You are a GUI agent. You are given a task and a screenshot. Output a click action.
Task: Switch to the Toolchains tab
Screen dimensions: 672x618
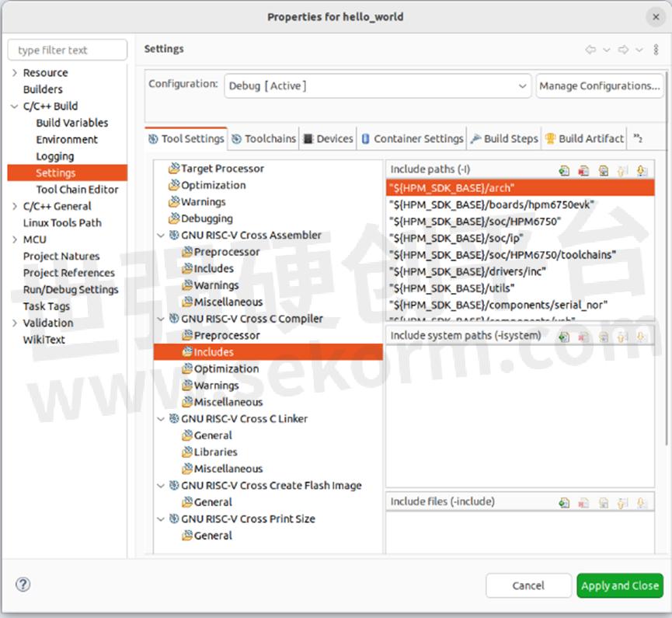[x=264, y=138]
